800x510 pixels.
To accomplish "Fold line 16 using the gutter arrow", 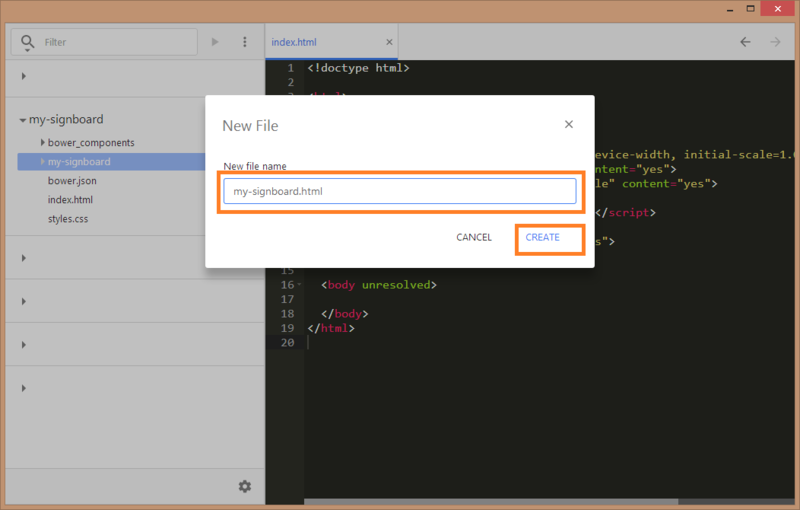I will click(299, 285).
